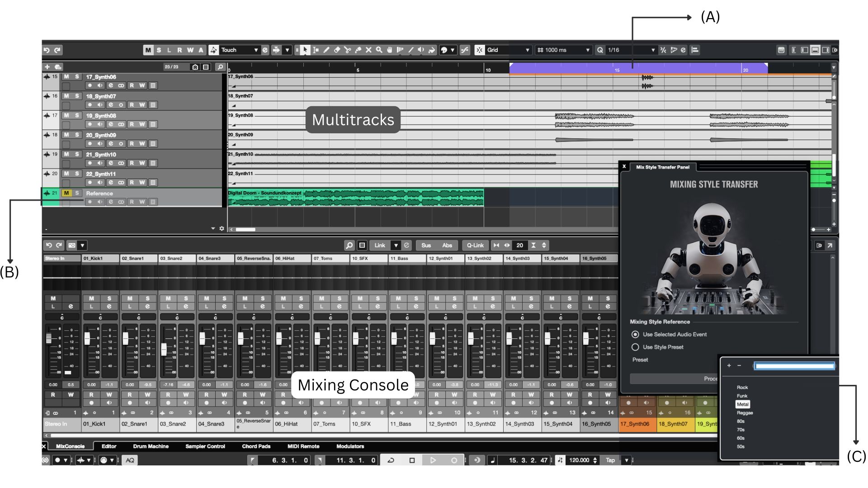This screenshot has height=488, width=868.
Task: Click the Abs button in MixConsole
Action: pos(447,245)
